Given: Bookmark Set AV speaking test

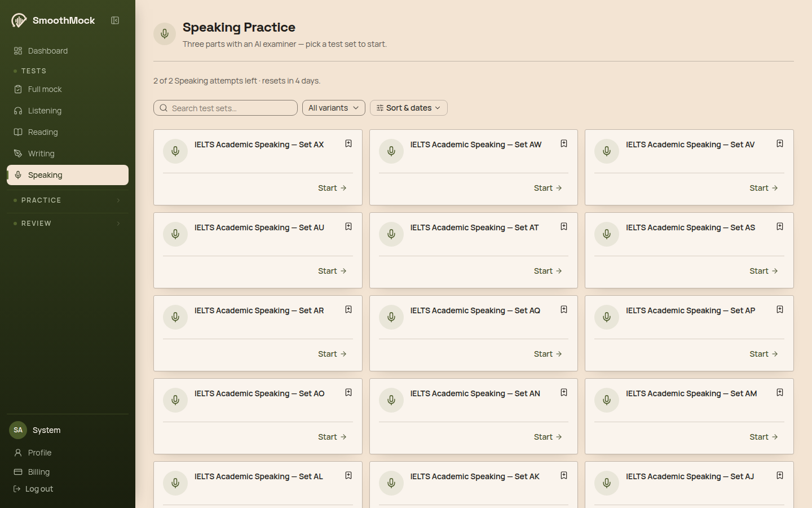Looking at the screenshot, I should pyautogui.click(x=780, y=144).
